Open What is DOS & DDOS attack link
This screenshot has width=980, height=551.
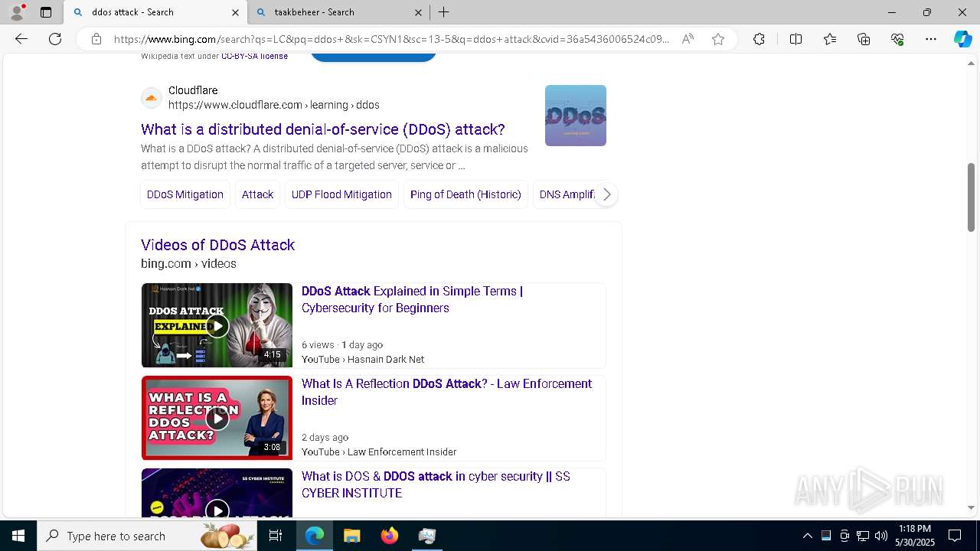click(x=436, y=484)
